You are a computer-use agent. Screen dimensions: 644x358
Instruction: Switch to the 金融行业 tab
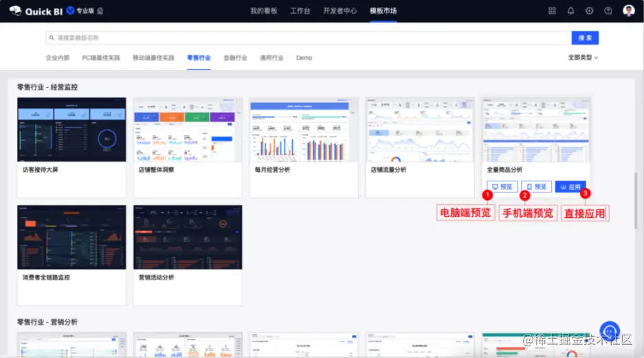pos(235,58)
